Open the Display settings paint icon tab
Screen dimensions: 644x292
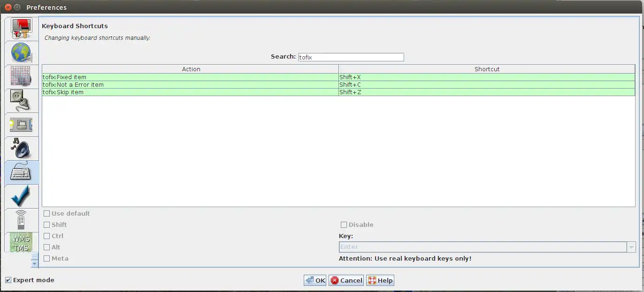(x=21, y=29)
